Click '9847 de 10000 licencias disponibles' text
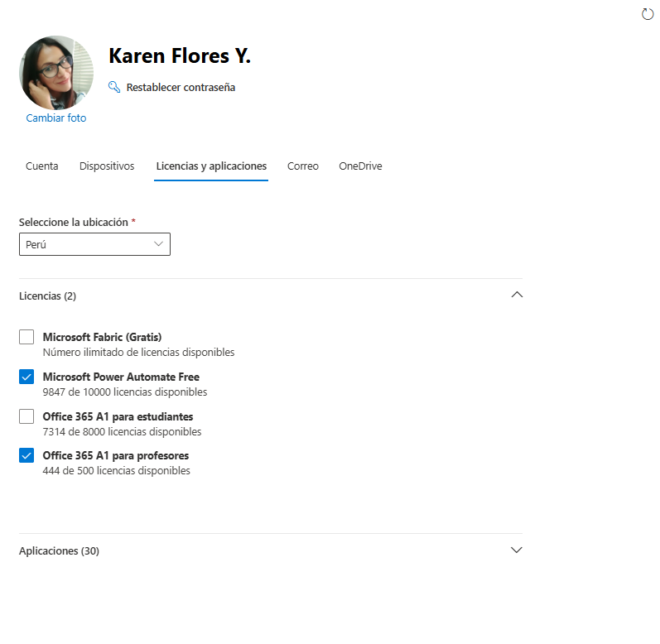Viewport: 660px width, 644px height. pyautogui.click(x=125, y=392)
